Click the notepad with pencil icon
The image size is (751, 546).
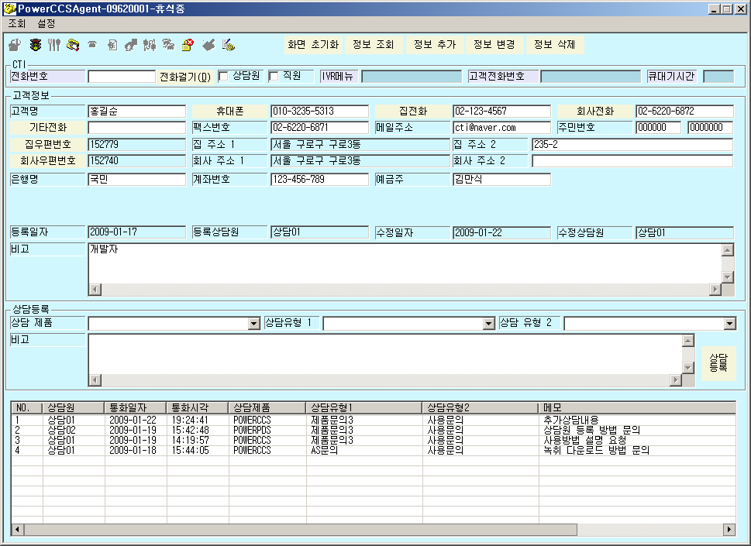point(228,45)
